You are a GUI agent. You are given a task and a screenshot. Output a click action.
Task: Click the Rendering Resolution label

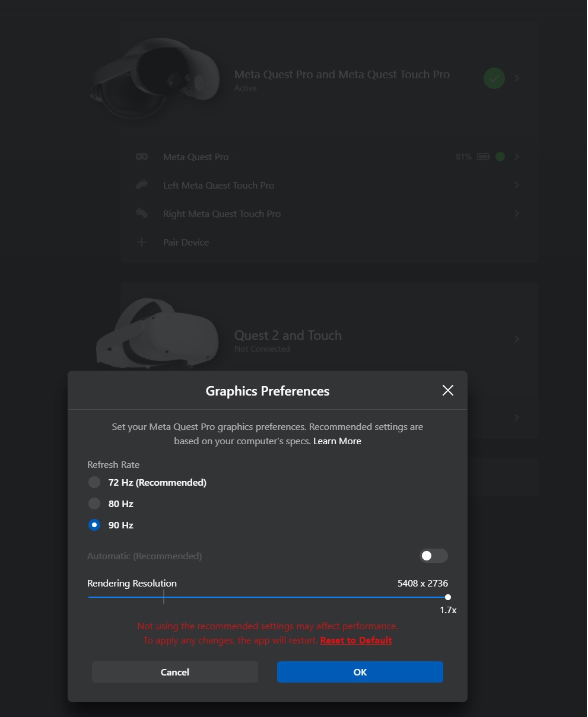click(132, 583)
